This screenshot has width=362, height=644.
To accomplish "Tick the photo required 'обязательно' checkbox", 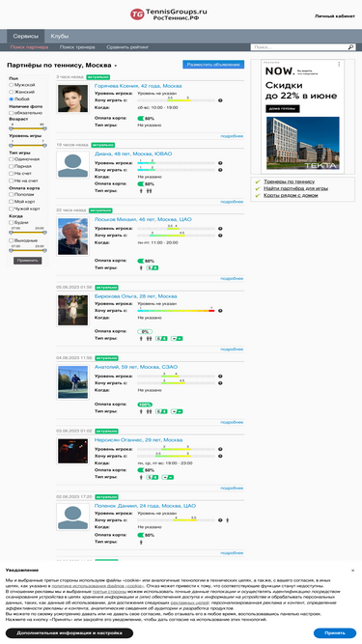I will pos(12,113).
